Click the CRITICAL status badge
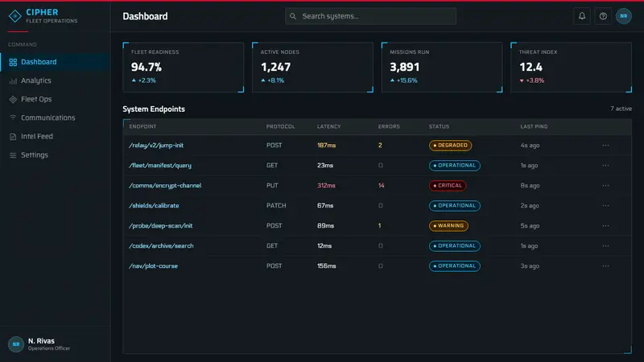The width and height of the screenshot is (644, 362). [x=448, y=186]
